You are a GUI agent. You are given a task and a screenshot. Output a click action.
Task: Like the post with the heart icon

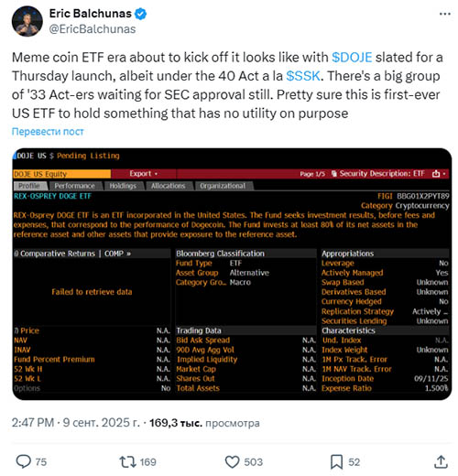pyautogui.click(x=232, y=461)
